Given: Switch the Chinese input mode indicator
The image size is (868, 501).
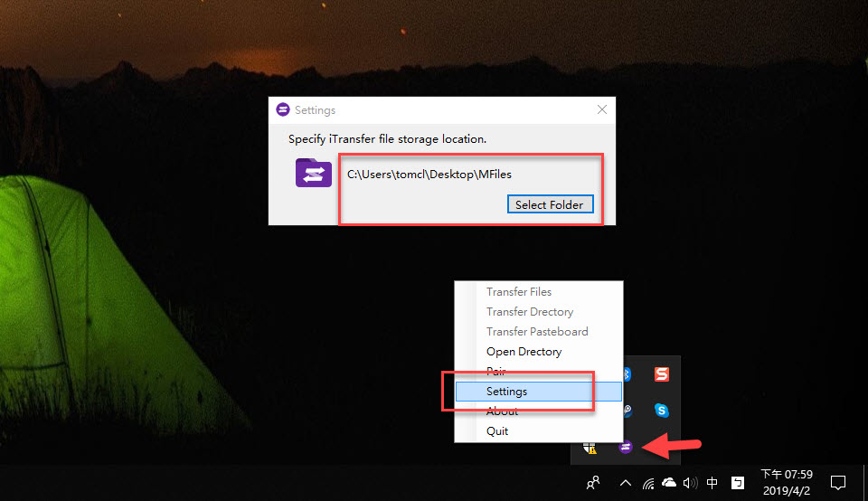Looking at the screenshot, I should point(712,483).
